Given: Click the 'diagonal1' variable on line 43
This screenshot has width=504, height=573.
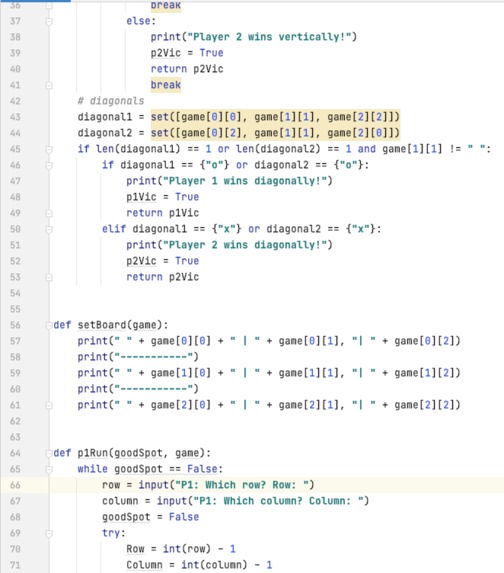Looking at the screenshot, I should [x=105, y=117].
